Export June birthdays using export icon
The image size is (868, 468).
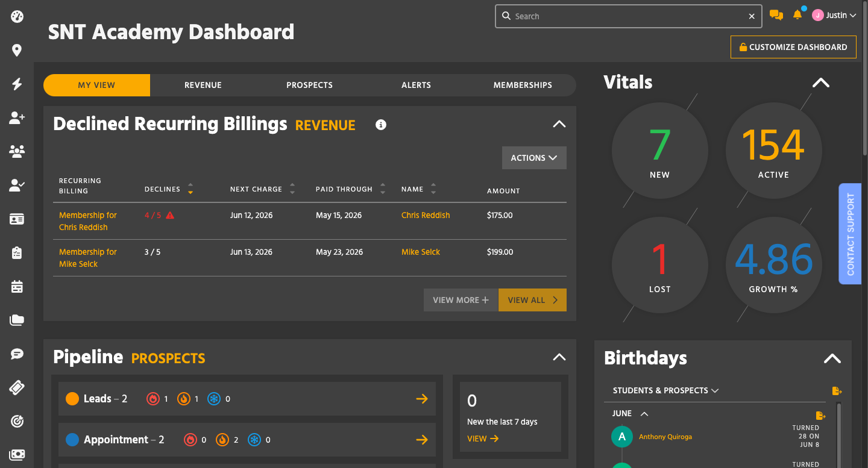pyautogui.click(x=820, y=416)
